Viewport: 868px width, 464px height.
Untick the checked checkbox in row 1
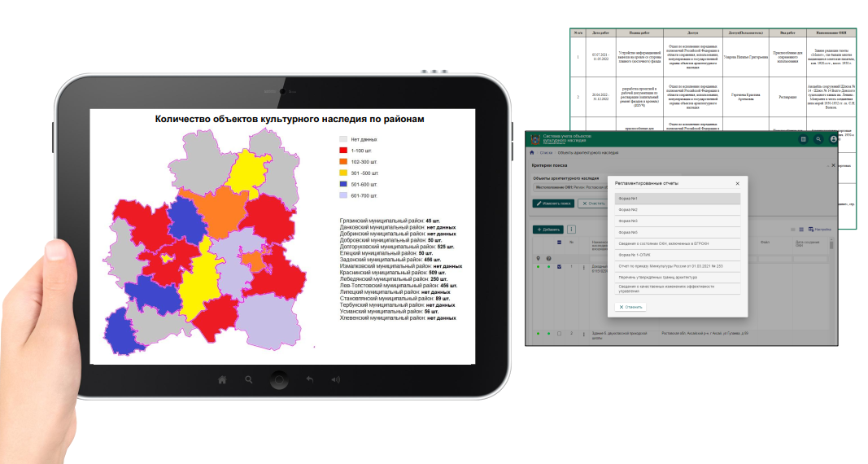click(x=558, y=267)
